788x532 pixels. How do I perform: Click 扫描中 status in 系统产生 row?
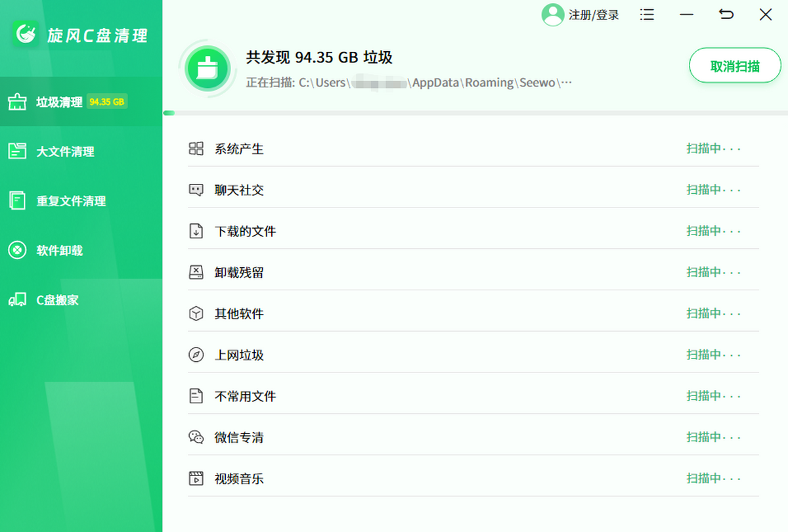point(714,148)
